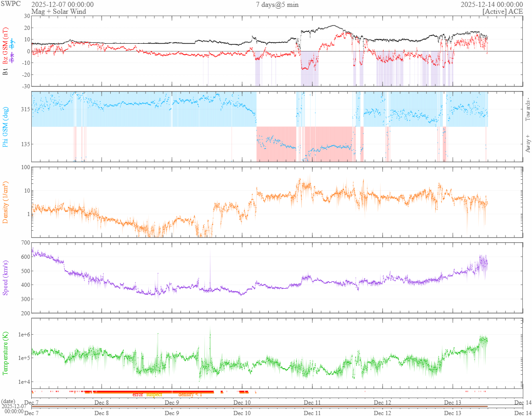Click the -10 tick on the Bt/Bz axis
The width and height of the screenshot is (532, 416).
[x=26, y=63]
